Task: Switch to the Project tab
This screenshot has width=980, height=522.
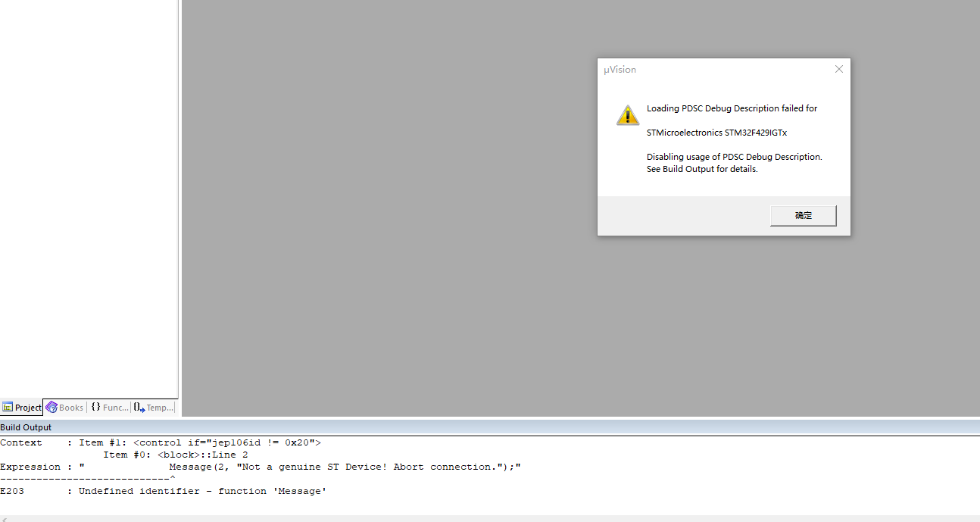Action: (22, 408)
